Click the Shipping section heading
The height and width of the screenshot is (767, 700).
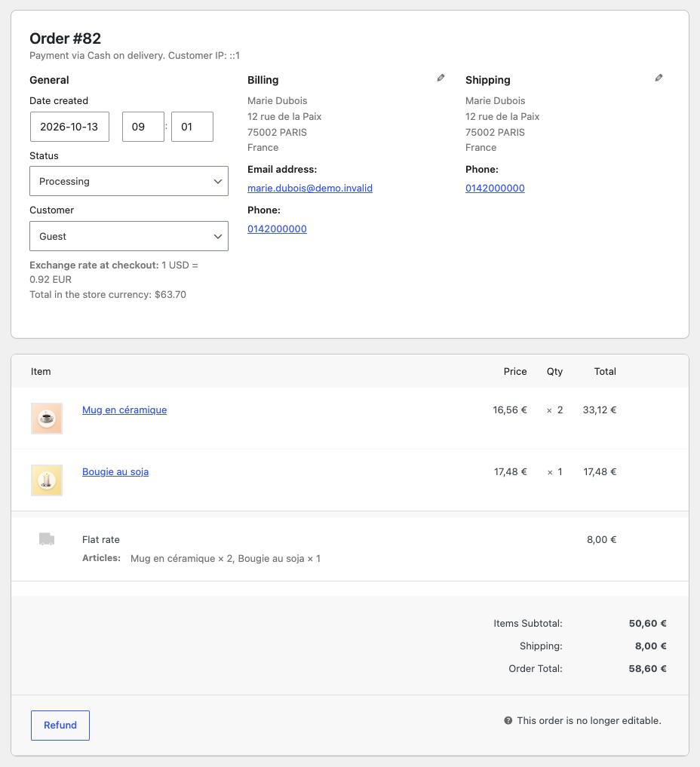pyautogui.click(x=488, y=80)
